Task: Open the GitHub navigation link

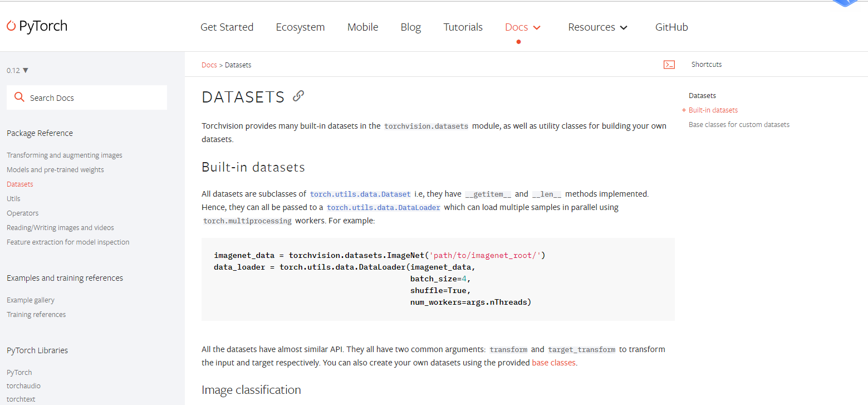Action: click(x=671, y=27)
